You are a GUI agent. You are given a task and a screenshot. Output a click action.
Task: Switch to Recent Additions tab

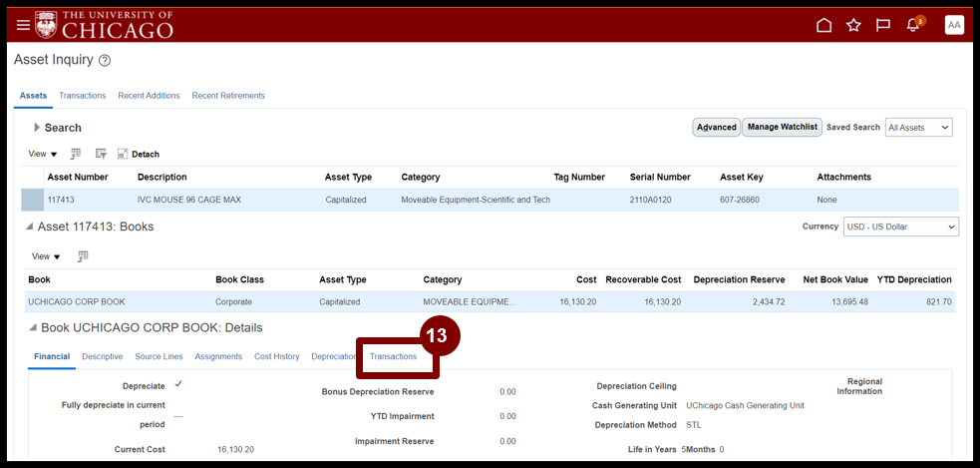[149, 96]
